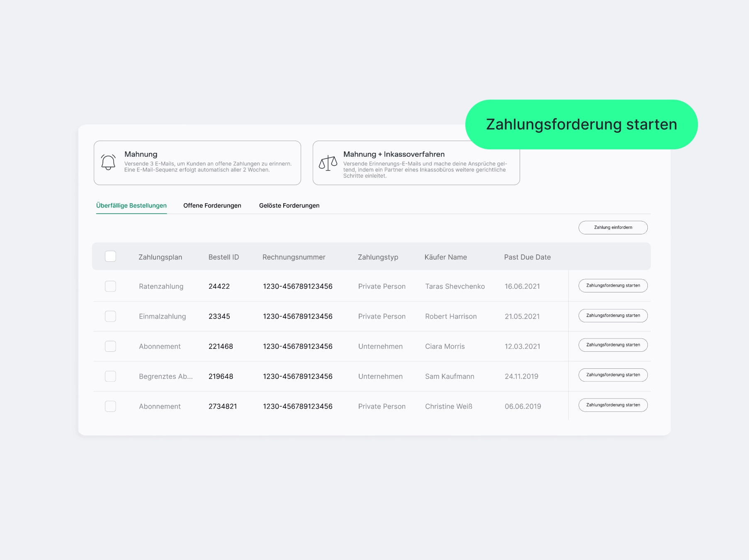Image resolution: width=749 pixels, height=560 pixels.
Task: Open the Offene Forderungen tab
Action: pyautogui.click(x=212, y=205)
